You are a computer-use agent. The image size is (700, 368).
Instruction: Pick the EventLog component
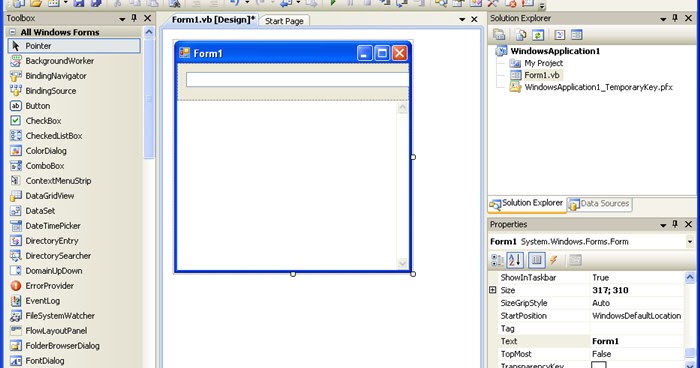click(x=74, y=301)
